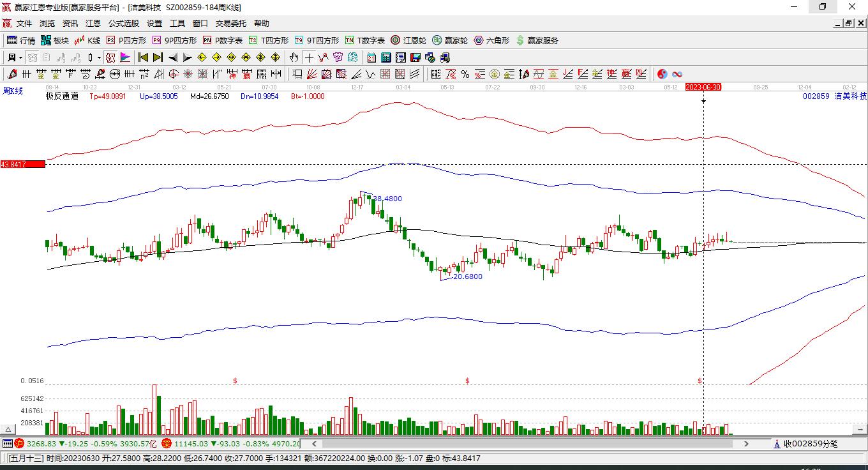The image size is (868, 470).
Task: Open the 交易委托 menu
Action: 231,24
